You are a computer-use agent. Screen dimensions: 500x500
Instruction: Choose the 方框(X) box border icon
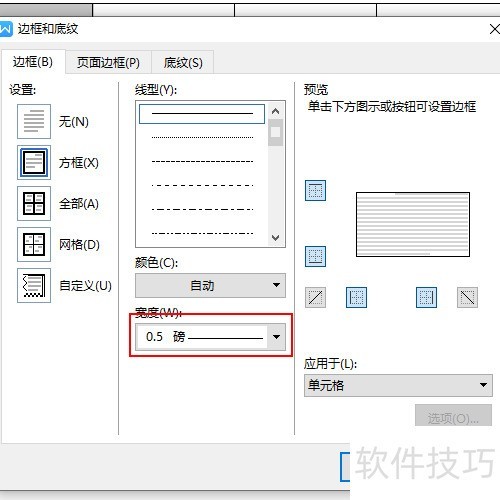coord(34,162)
